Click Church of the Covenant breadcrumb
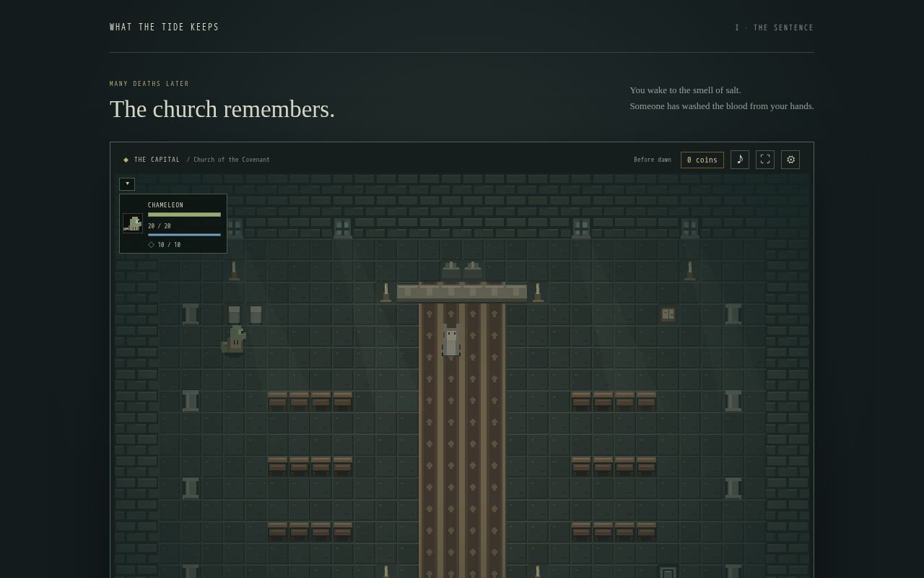This screenshot has width=924, height=578. point(231,160)
